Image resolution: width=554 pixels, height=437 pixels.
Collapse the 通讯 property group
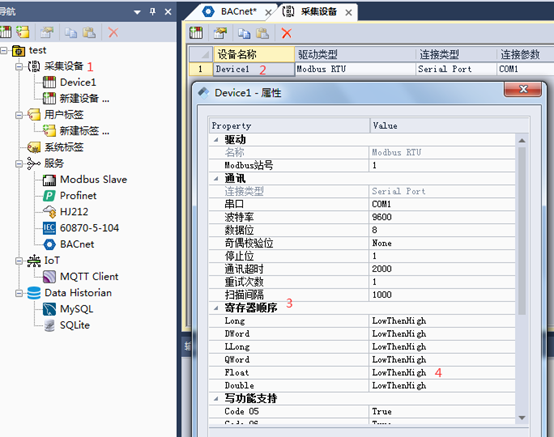coord(216,179)
